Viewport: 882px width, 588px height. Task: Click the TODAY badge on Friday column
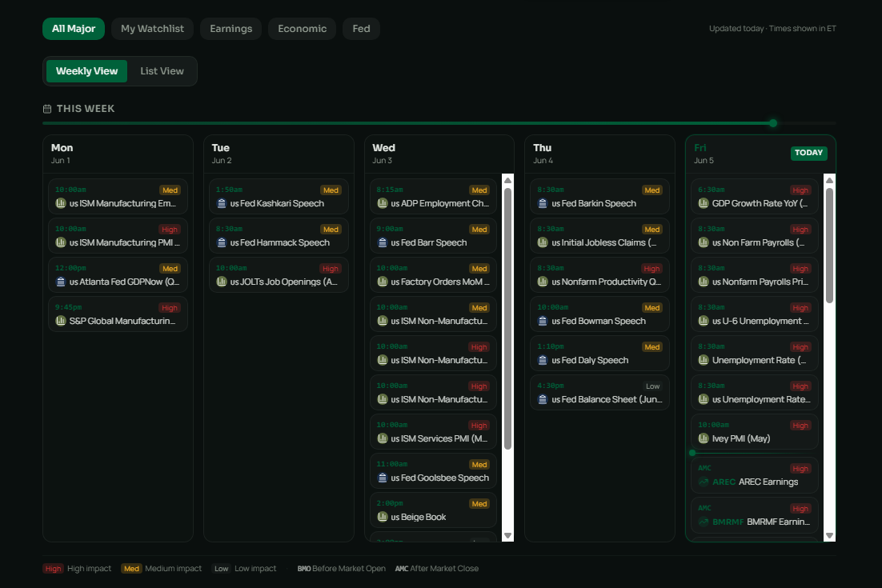(809, 153)
